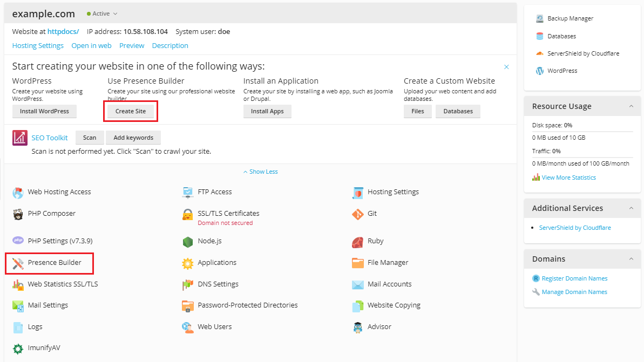This screenshot has height=362, width=644.
Task: Open Databases icon in sidebar
Action: (x=540, y=36)
